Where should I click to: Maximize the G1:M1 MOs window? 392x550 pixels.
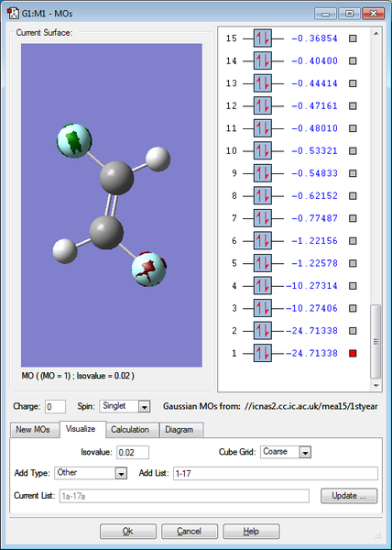[349, 14]
